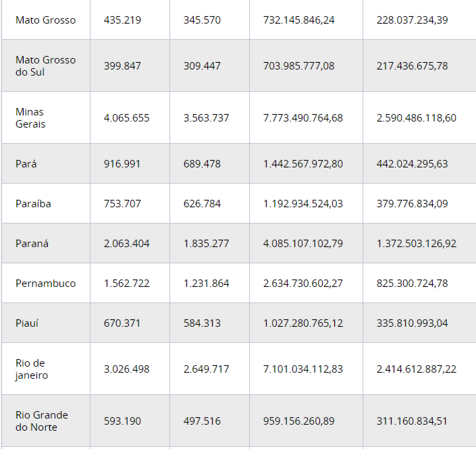Click the Minas Gerais state cell
The height and width of the screenshot is (449, 476).
click(30, 118)
